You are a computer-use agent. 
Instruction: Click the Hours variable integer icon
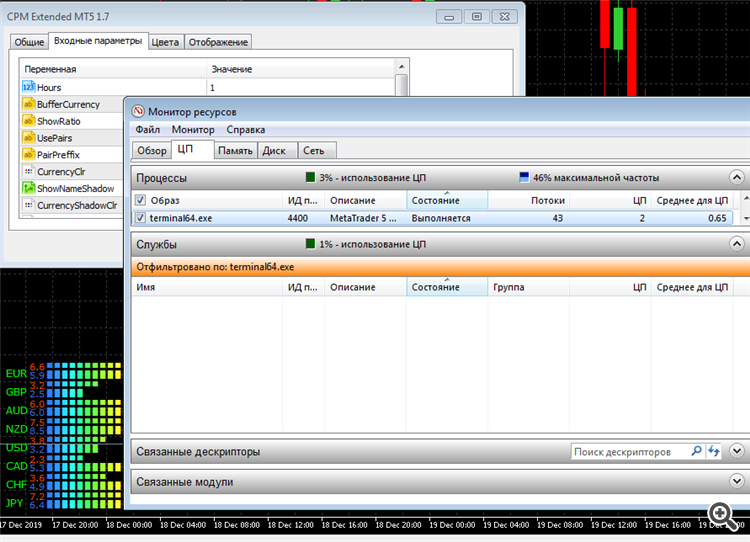point(29,87)
